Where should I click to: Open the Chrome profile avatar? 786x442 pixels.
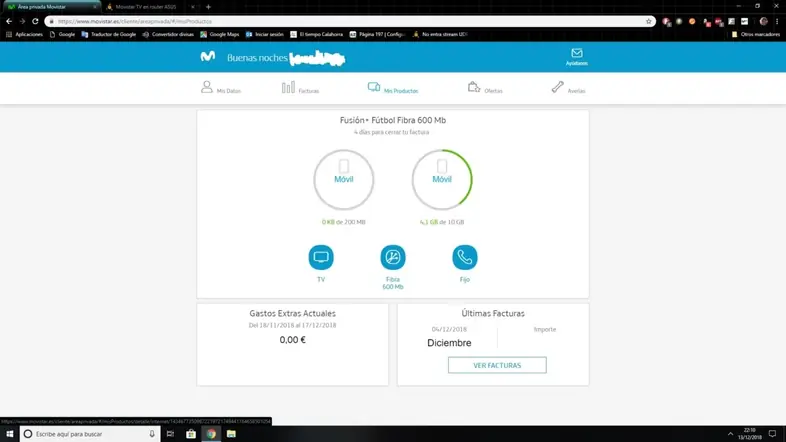click(763, 22)
